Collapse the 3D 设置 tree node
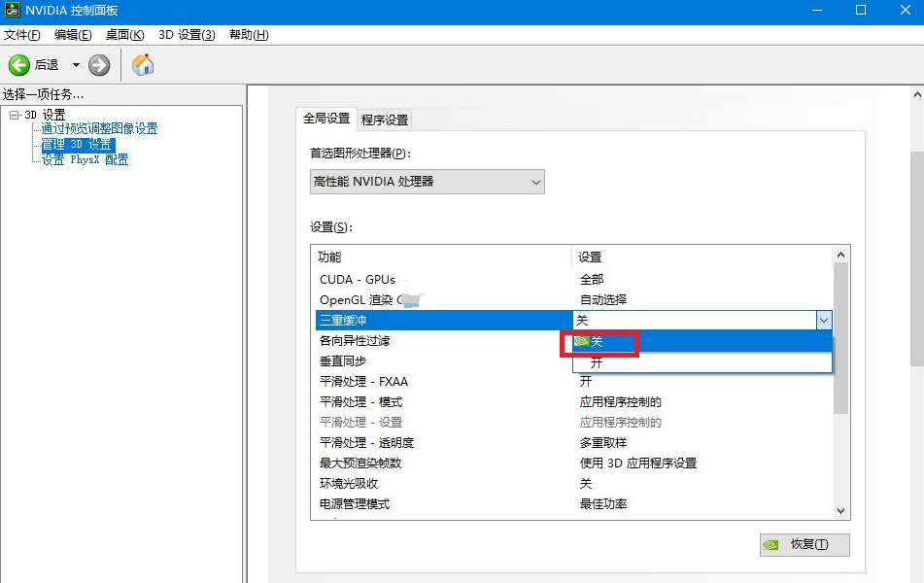Screen dimensions: 924x583 coord(15,115)
